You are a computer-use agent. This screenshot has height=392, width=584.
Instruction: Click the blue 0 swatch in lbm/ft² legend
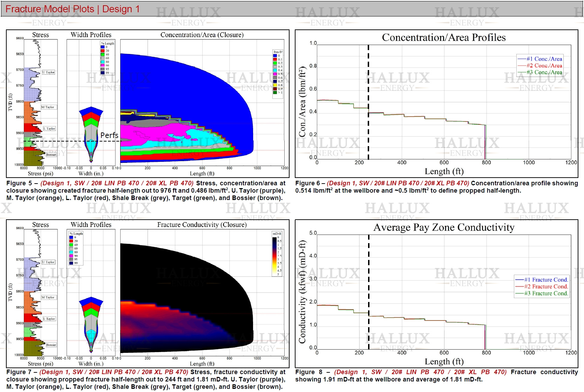(x=275, y=56)
